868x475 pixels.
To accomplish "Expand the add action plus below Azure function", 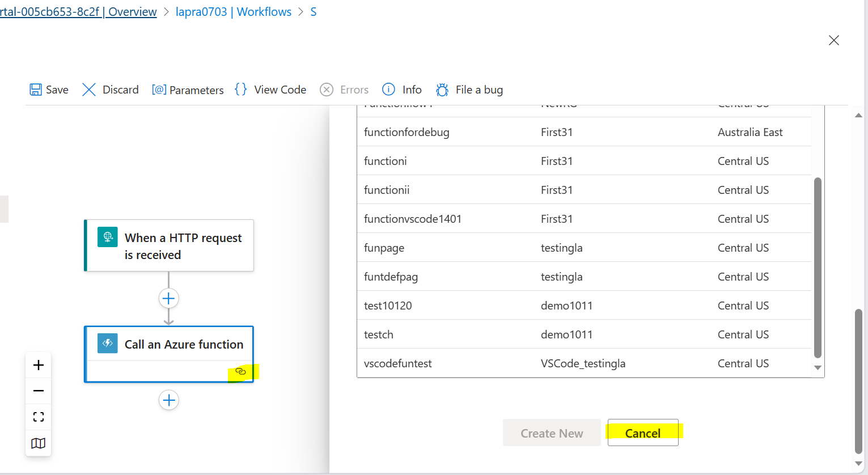I will (x=168, y=400).
